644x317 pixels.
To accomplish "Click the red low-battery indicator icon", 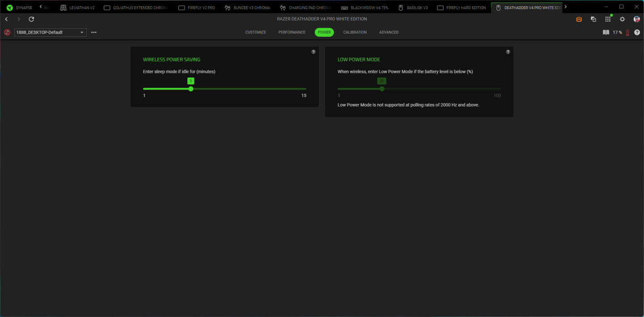I will (x=627, y=32).
